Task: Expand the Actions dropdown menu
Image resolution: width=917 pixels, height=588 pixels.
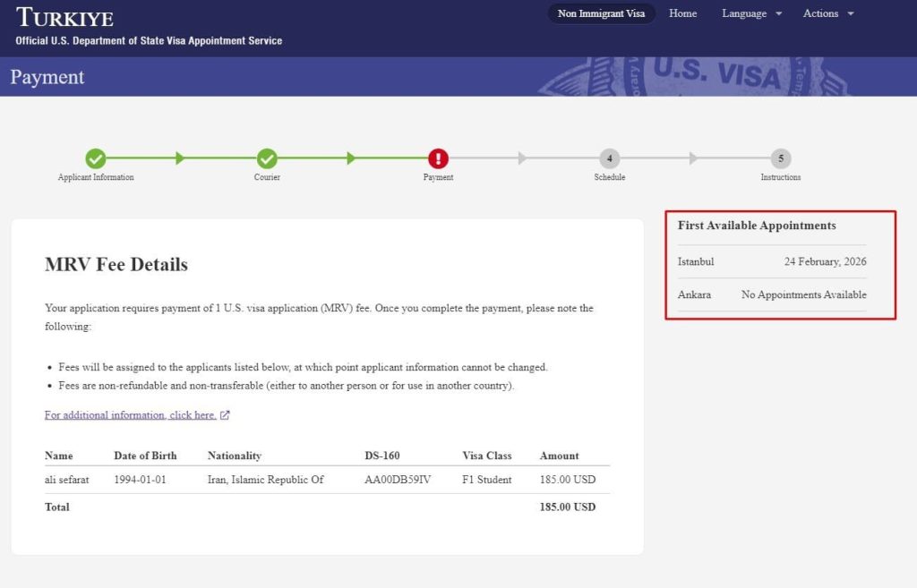Action: (x=827, y=13)
